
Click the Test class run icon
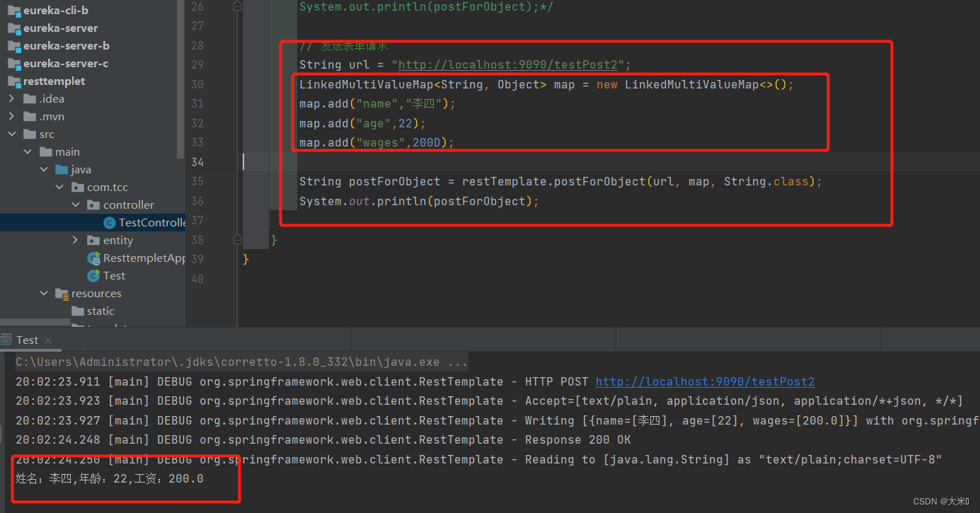[x=93, y=276]
